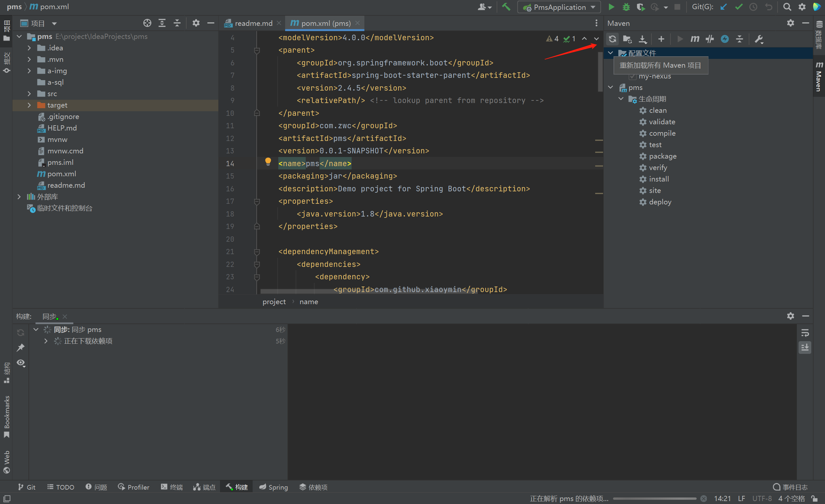The height and width of the screenshot is (504, 825).
Task: Click background task progress bar in status bar
Action: click(654, 498)
